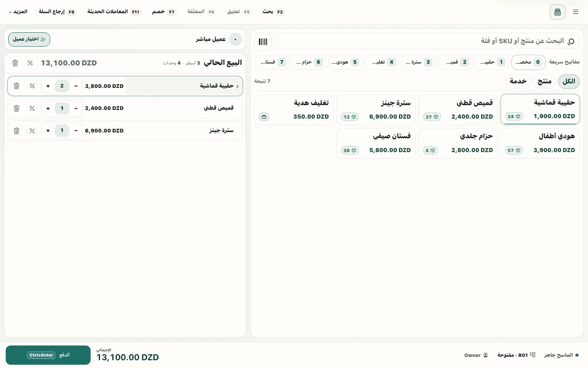Remove سترة جينز line with trash icon

coord(17,131)
